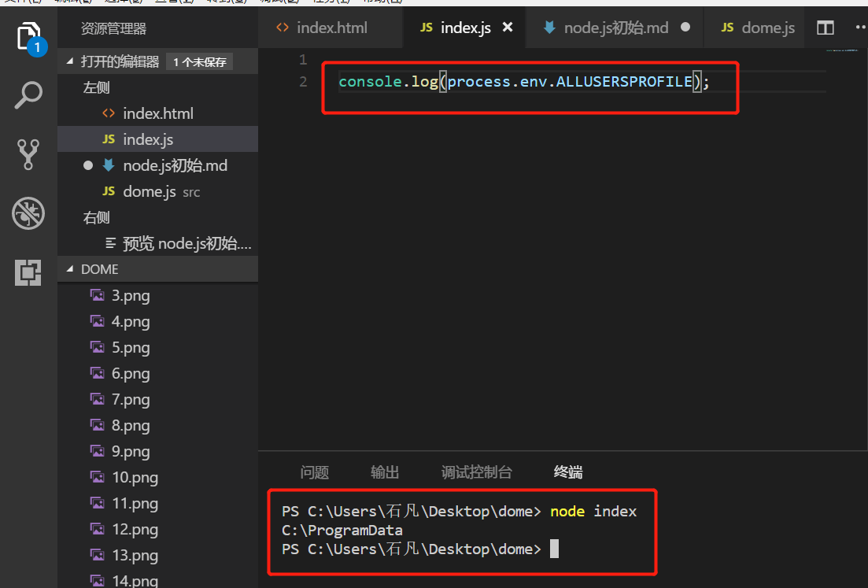
Task: Switch to the 调试控制台 panel tab
Action: (x=476, y=472)
